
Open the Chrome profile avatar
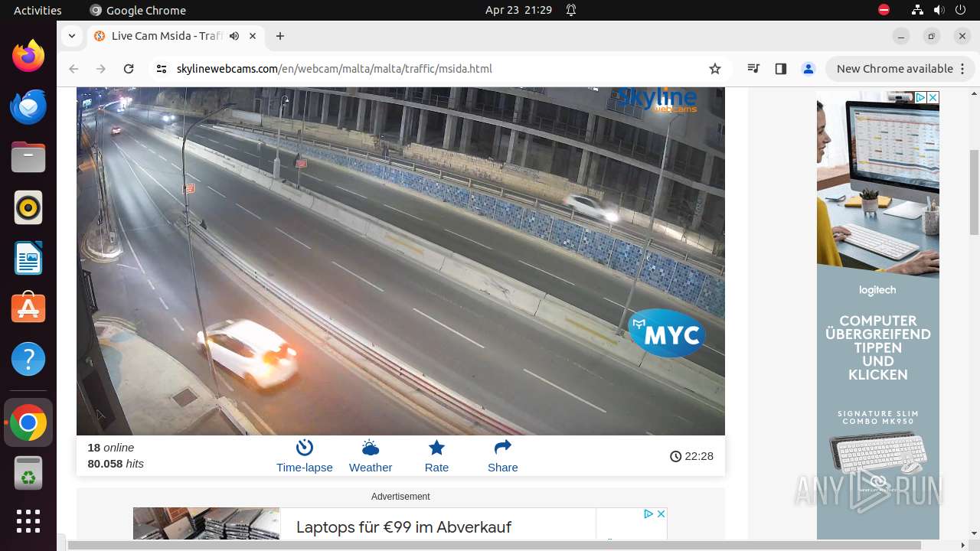(808, 69)
